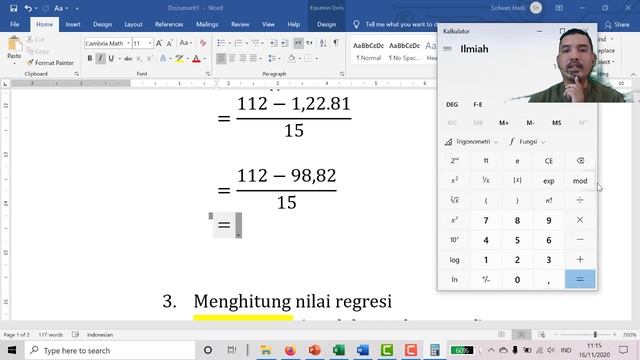Expand Fungsi dropdown in calculator
Image resolution: width=640 pixels, height=360 pixels.
[528, 142]
